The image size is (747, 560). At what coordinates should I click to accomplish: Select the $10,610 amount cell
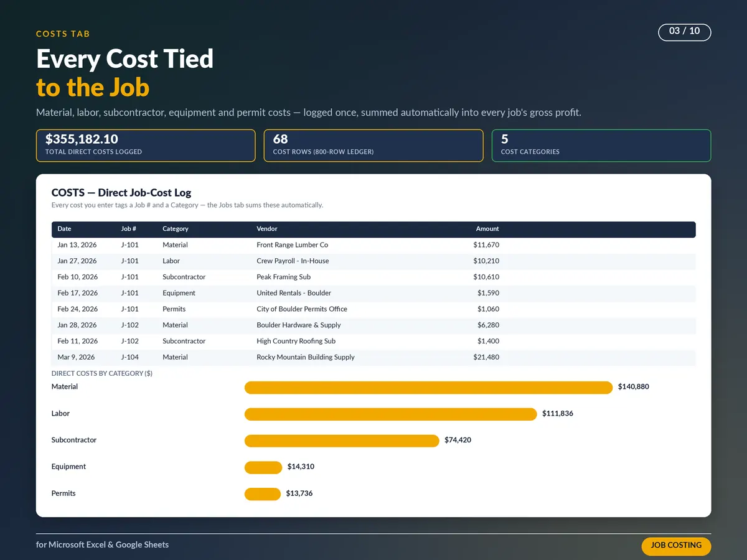point(486,277)
